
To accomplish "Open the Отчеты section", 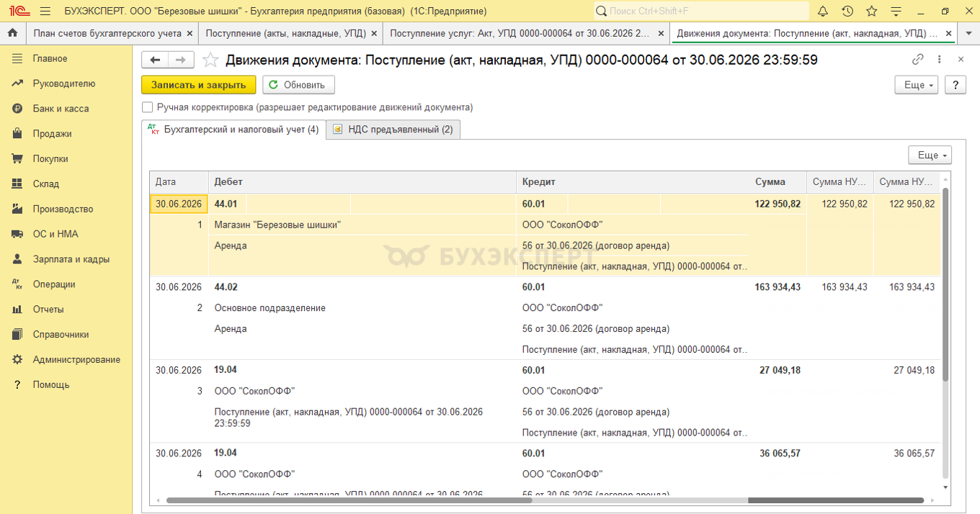I will click(x=66, y=310).
